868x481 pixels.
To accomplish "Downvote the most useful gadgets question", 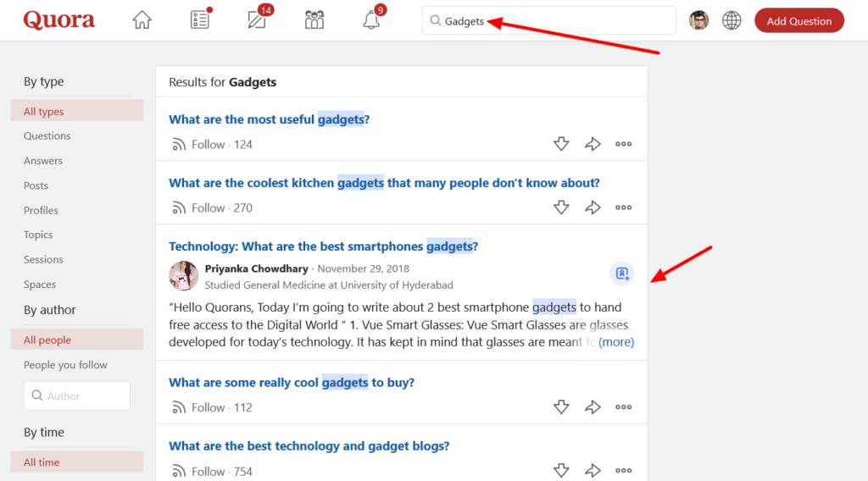I will coord(561,144).
